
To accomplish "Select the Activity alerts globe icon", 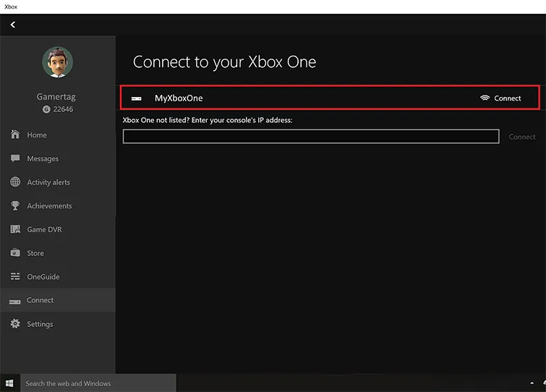I will [x=15, y=182].
